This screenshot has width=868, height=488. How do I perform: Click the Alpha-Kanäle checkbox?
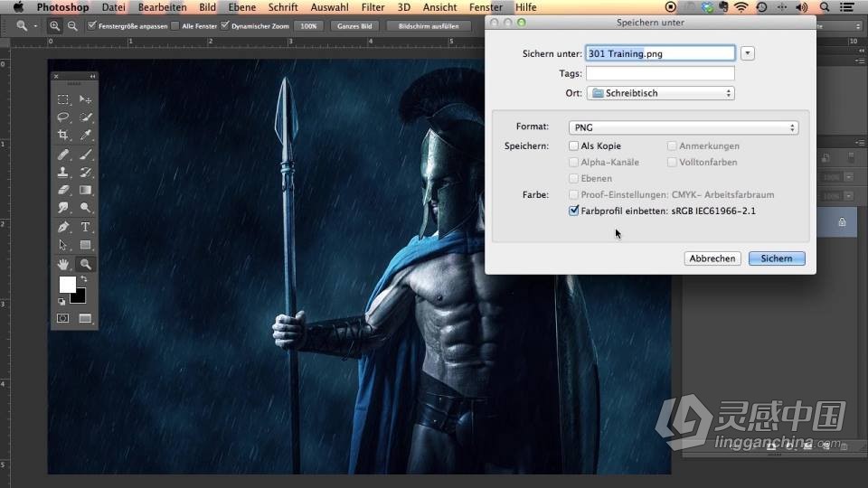tap(573, 162)
